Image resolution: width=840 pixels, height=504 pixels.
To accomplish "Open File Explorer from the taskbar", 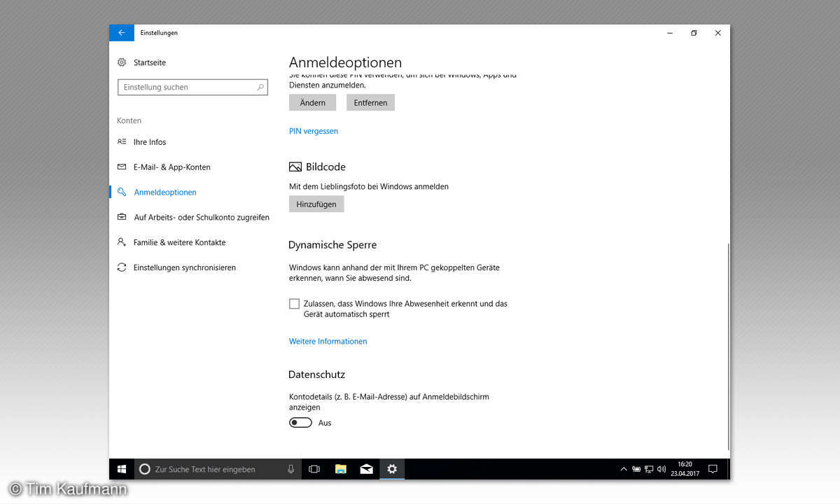I will tap(341, 469).
